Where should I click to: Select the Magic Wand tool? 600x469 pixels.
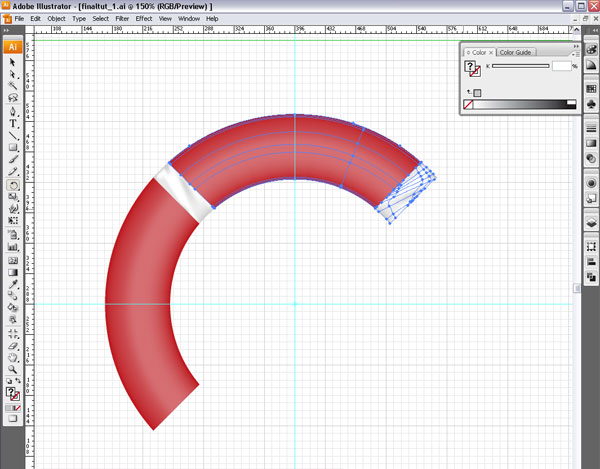click(13, 85)
